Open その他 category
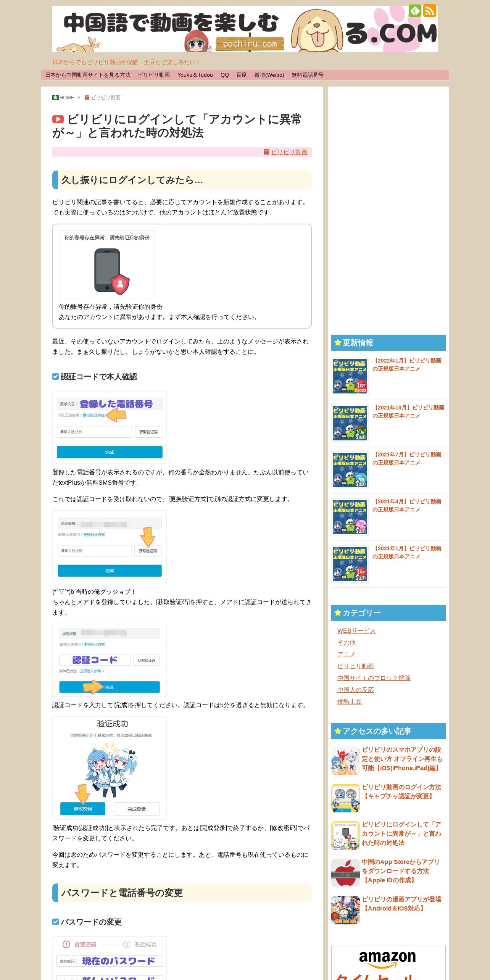Viewport: 490px width, 980px height. point(346,643)
